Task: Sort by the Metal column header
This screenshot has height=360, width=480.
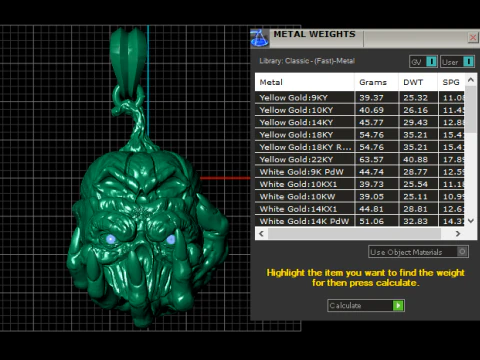Action: tap(304, 82)
